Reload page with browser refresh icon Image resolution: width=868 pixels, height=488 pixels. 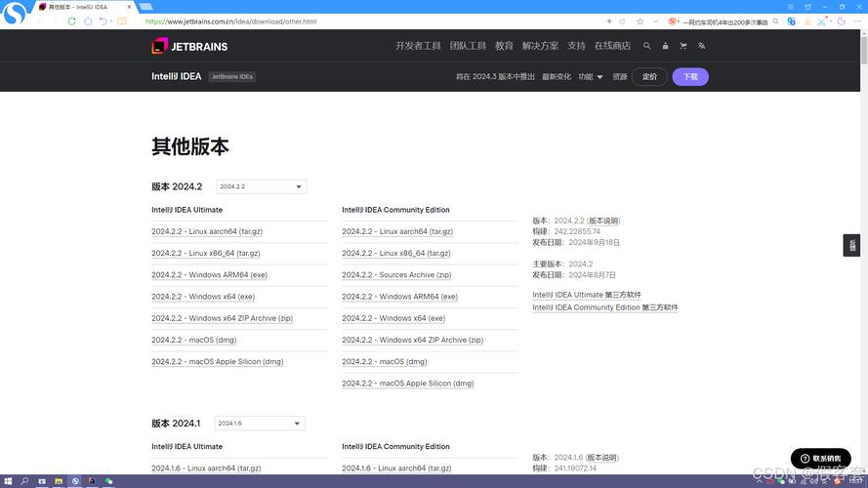coord(71,21)
